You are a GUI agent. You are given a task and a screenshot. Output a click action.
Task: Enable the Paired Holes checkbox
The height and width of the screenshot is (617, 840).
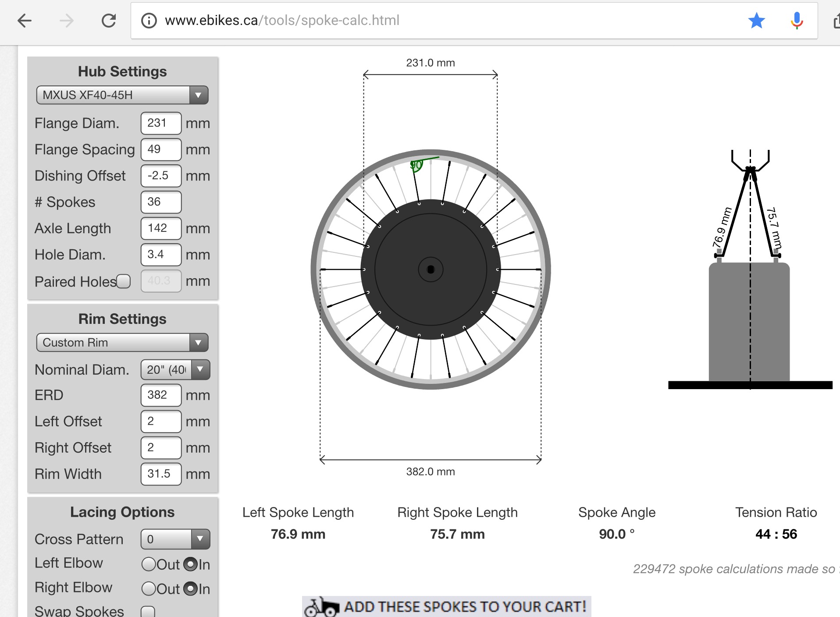coord(124,281)
